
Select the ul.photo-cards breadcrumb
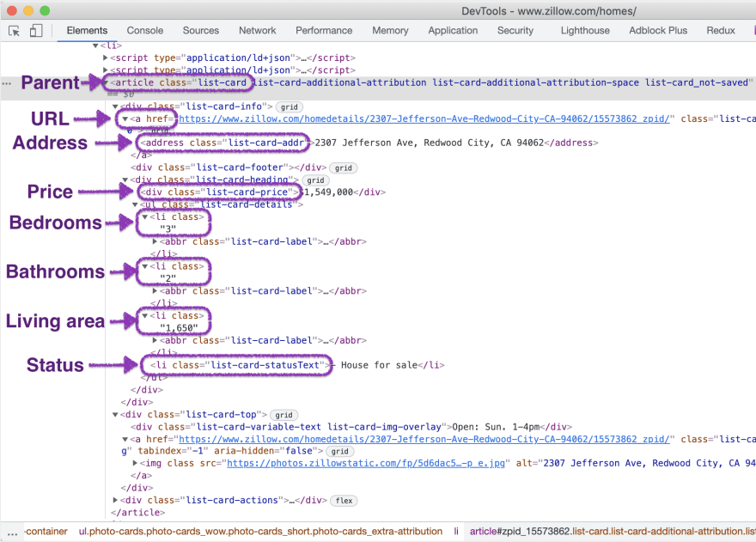pos(260,532)
